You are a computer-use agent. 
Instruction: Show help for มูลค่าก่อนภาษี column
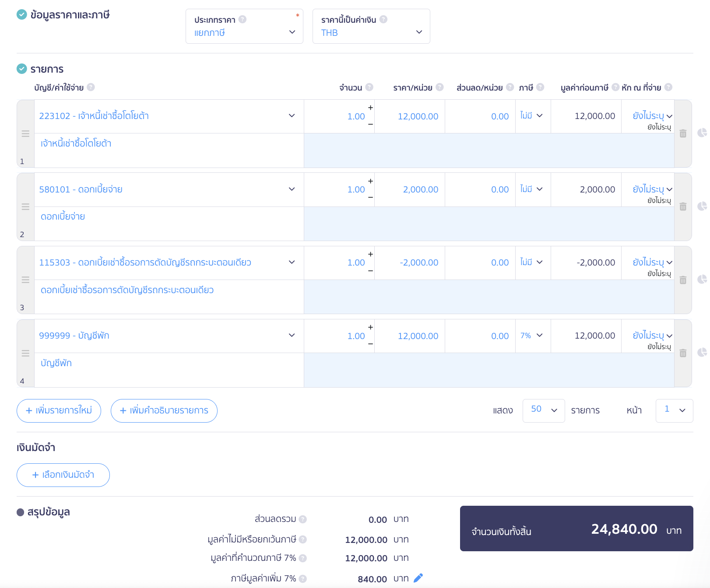[615, 87]
